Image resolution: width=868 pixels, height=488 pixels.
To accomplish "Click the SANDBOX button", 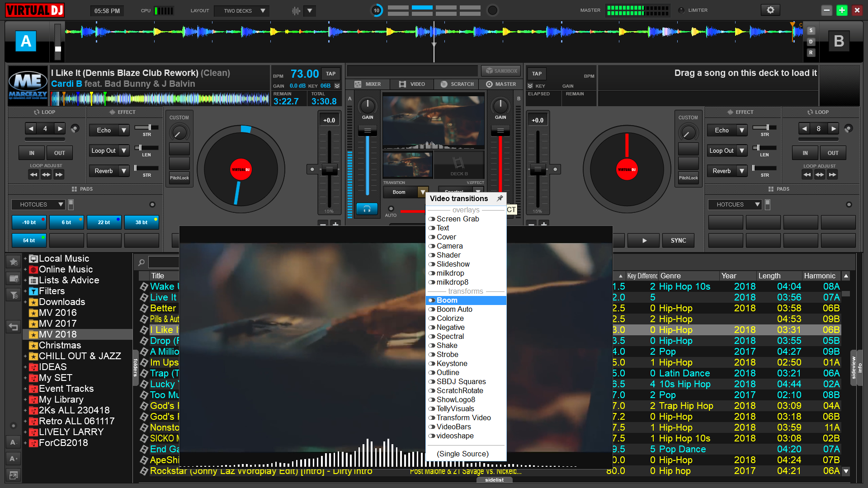I will 501,71.
